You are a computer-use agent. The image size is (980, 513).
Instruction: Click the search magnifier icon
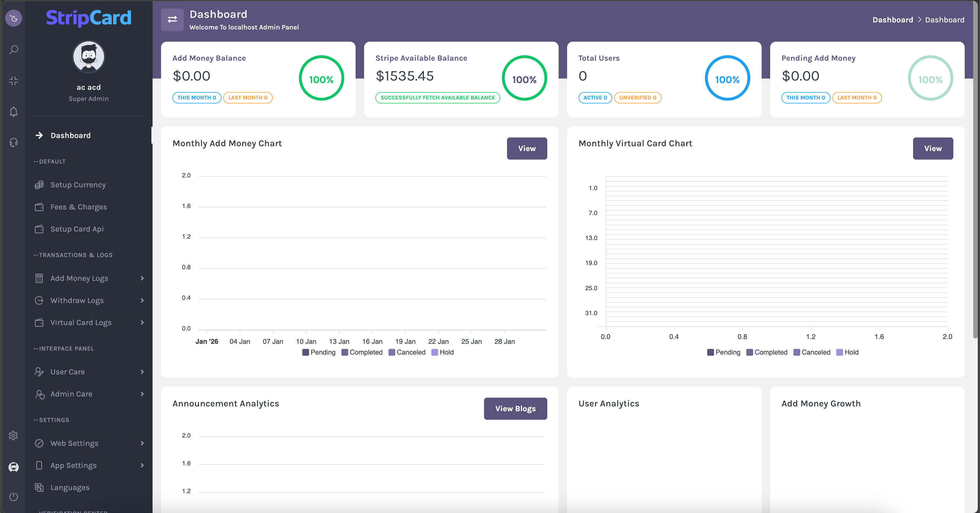tap(13, 49)
